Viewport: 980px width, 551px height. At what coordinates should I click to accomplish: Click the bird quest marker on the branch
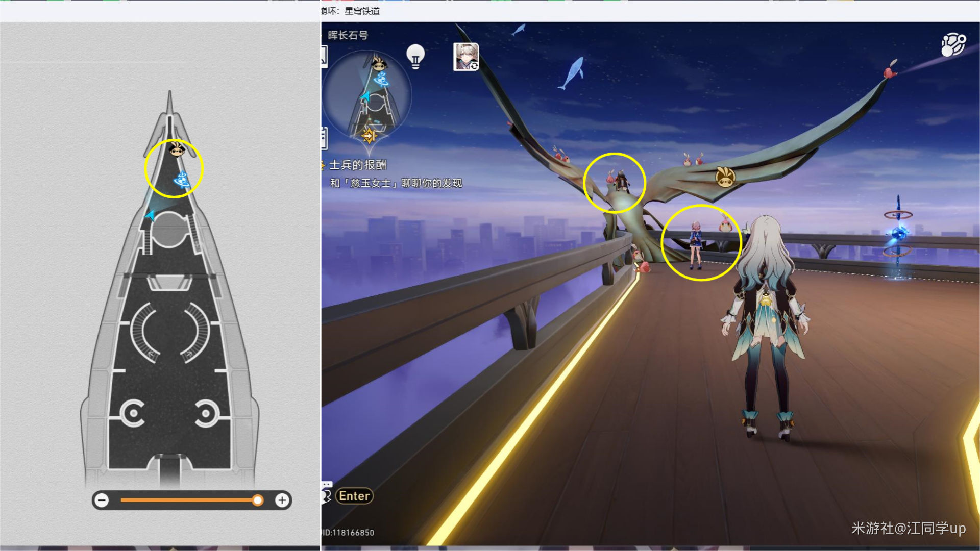point(725,177)
